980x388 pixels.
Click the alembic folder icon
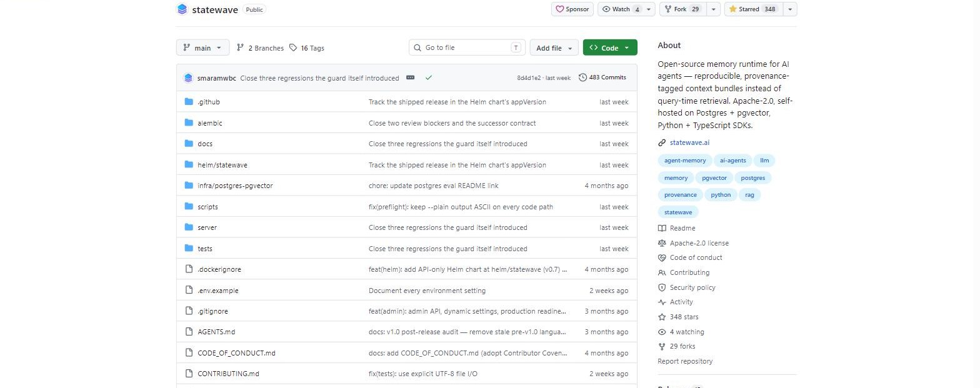(189, 123)
